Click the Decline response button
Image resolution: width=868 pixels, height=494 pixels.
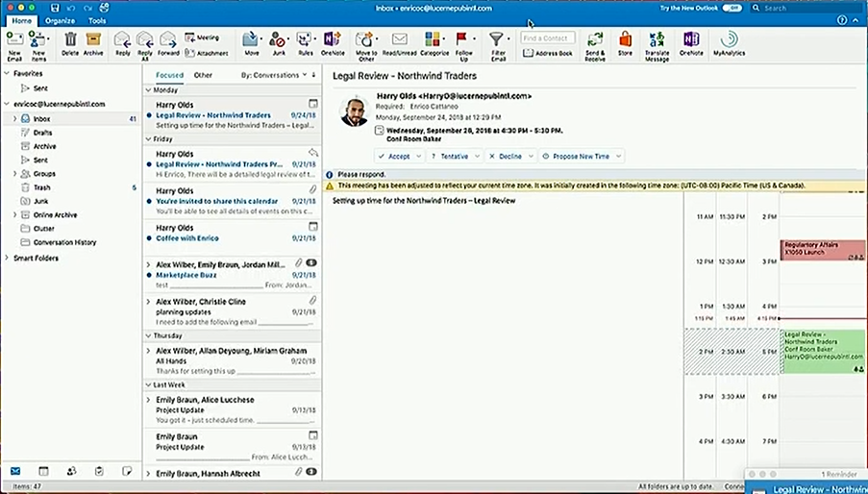pos(505,156)
